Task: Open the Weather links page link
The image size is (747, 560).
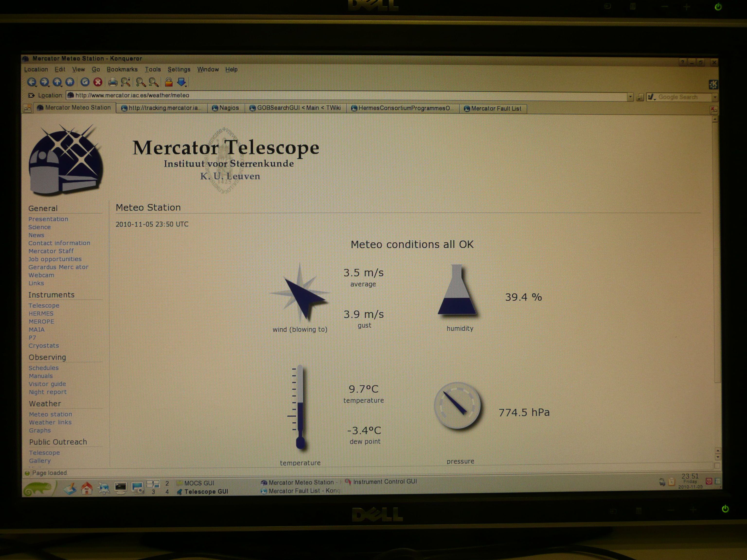Action: click(x=50, y=422)
